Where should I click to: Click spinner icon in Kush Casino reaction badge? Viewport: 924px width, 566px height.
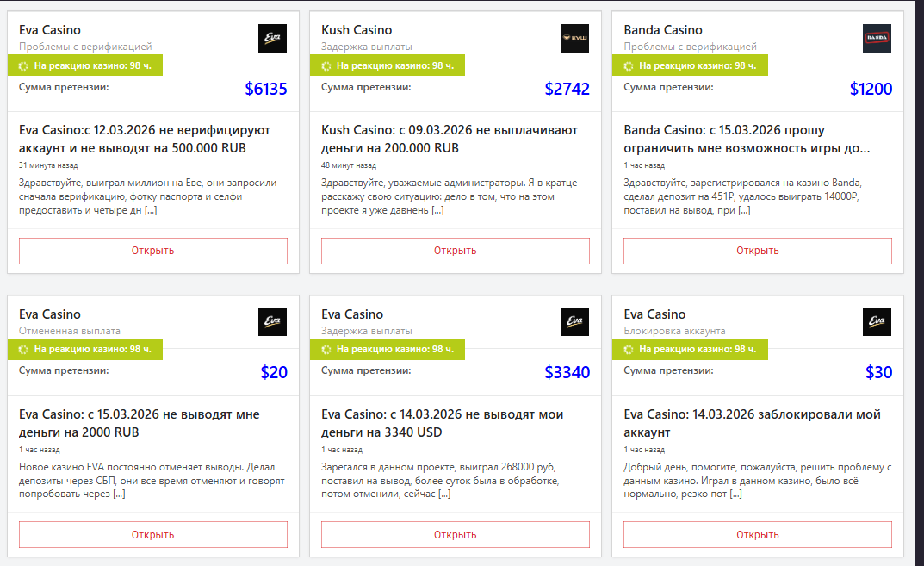pos(326,65)
